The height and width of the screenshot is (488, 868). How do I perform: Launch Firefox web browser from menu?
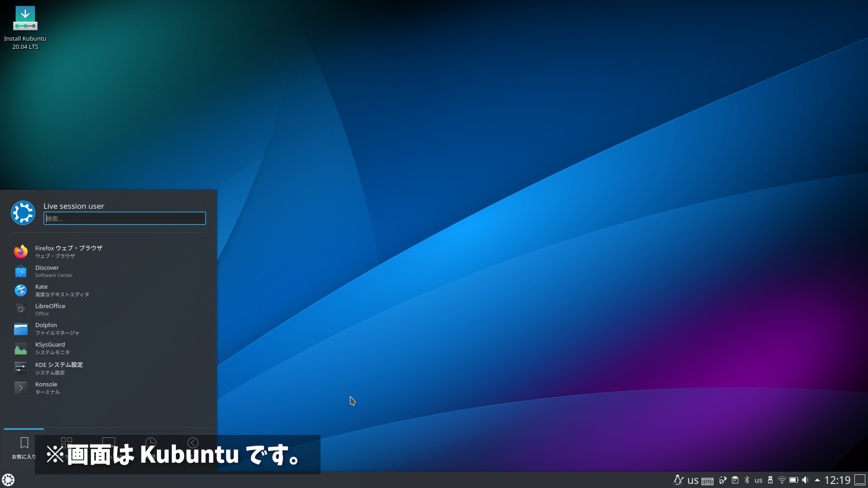pyautogui.click(x=68, y=252)
